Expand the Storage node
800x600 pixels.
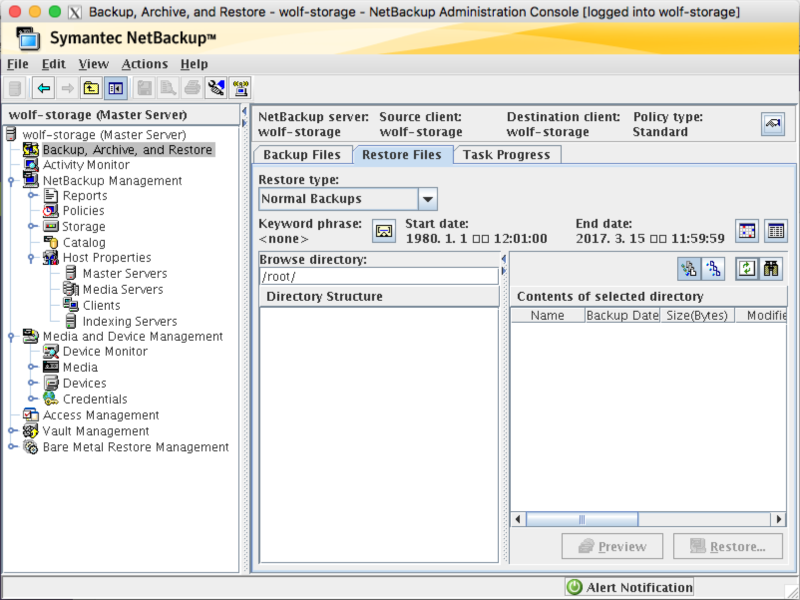tap(32, 226)
